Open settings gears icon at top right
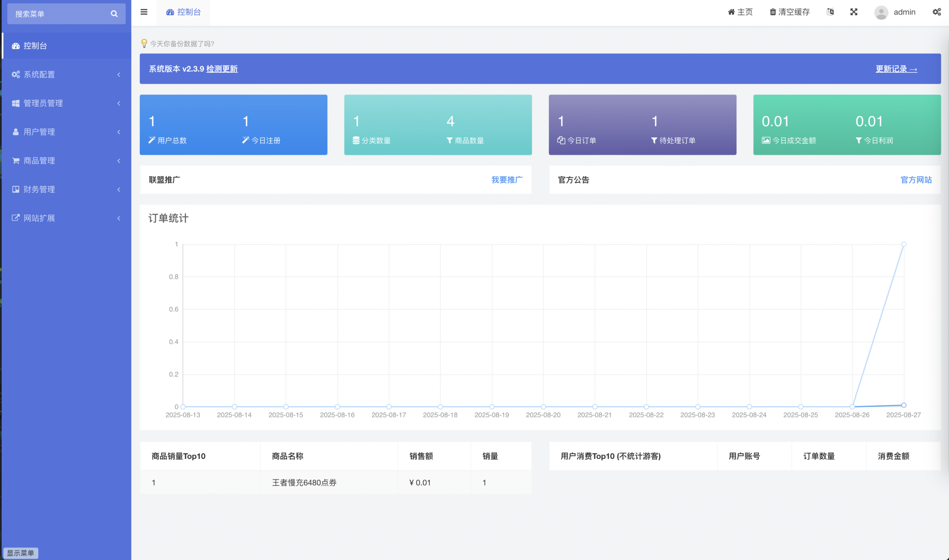The width and height of the screenshot is (949, 560). click(x=936, y=12)
